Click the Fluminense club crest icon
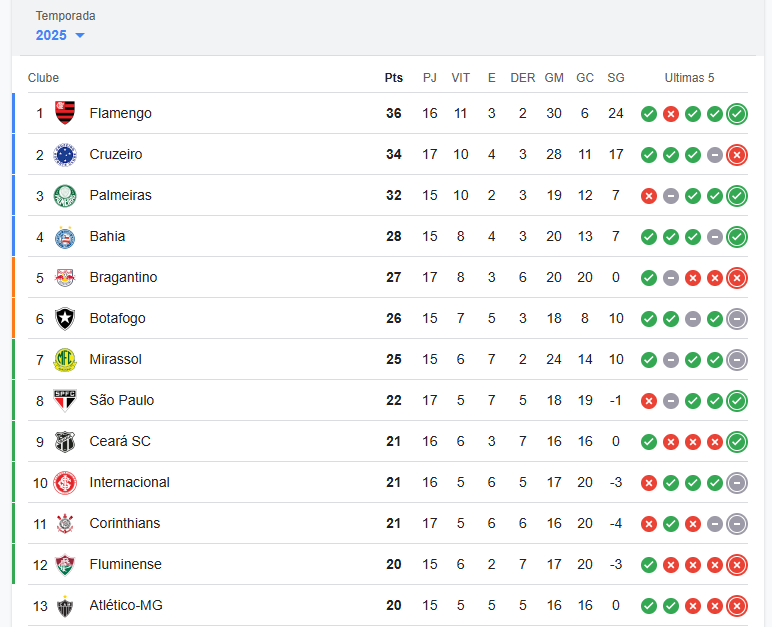The image size is (772, 627). (x=65, y=564)
